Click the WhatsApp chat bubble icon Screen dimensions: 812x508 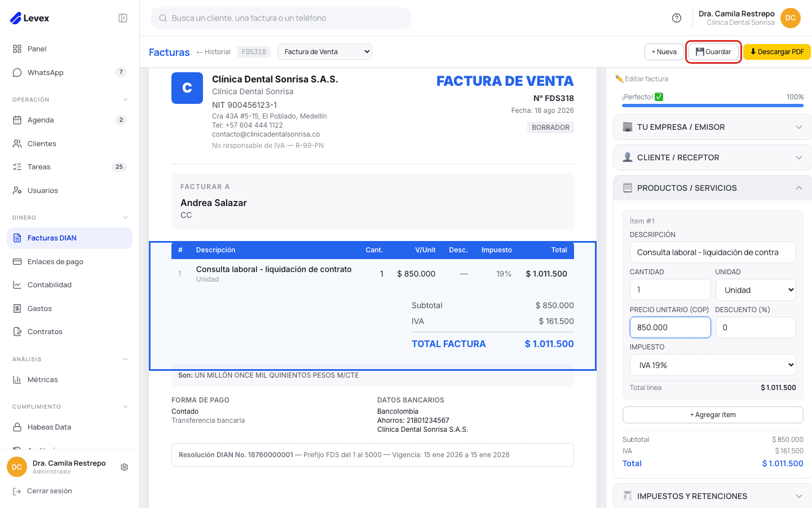(17, 72)
